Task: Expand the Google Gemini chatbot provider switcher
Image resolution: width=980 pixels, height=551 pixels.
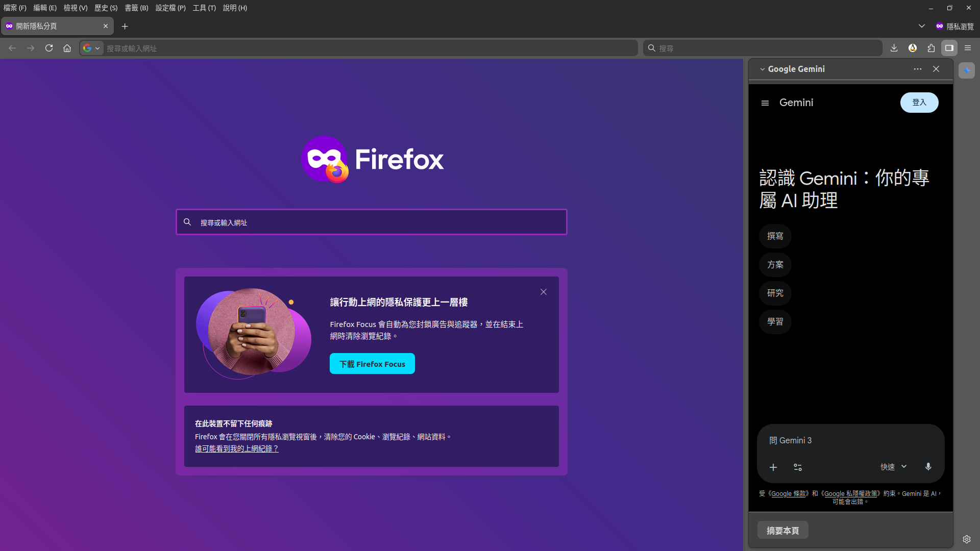Action: coord(792,69)
